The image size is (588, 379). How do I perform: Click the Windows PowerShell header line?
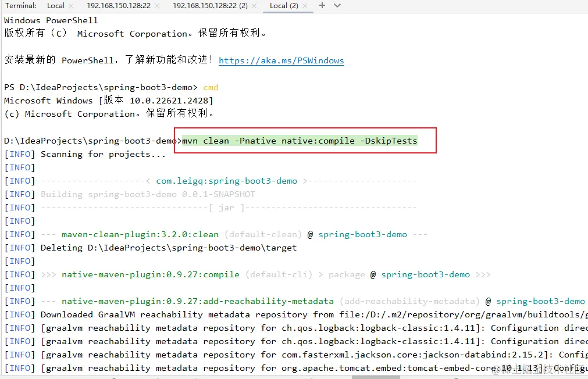tap(51, 20)
